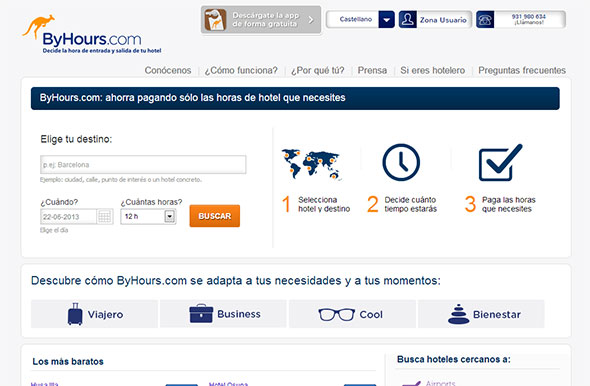The height and width of the screenshot is (386, 590).
Task: Click the Elige tu destino label
Action: [x=76, y=139]
